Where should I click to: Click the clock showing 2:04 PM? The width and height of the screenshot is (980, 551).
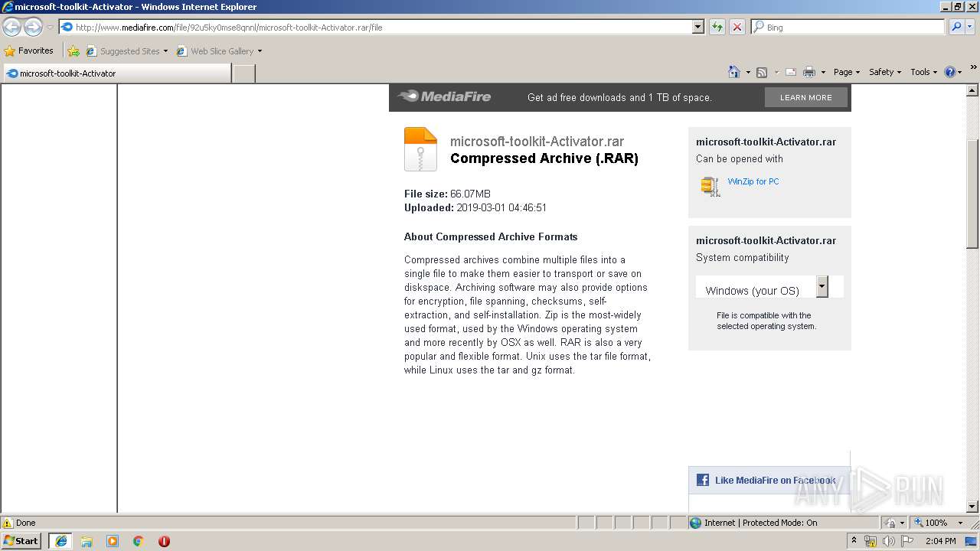(941, 541)
